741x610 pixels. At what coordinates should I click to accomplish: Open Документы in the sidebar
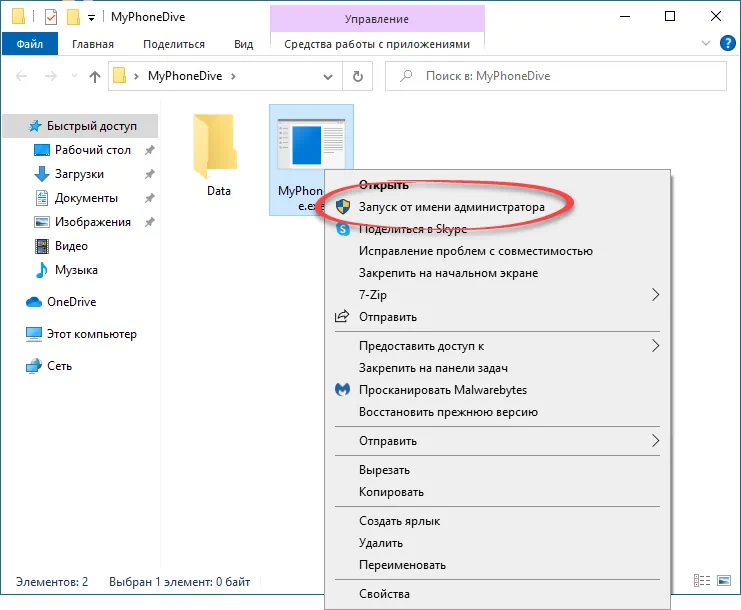(86, 198)
